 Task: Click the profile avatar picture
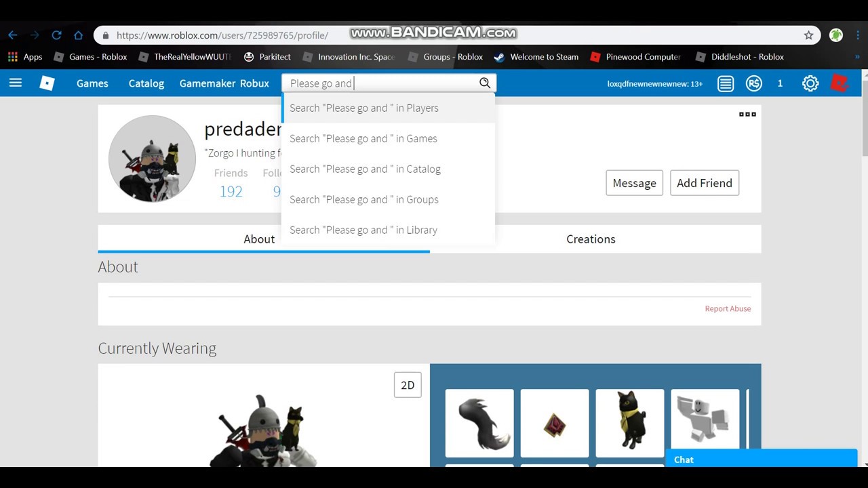pyautogui.click(x=152, y=159)
